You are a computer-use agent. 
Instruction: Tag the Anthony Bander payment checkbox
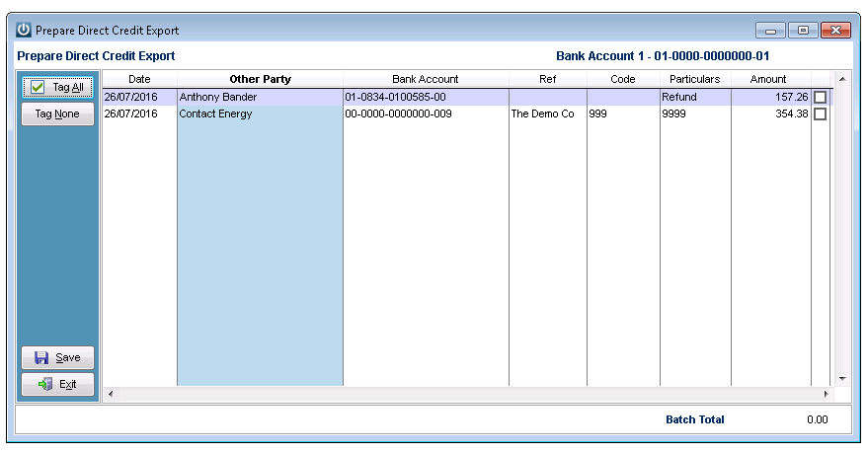[x=820, y=98]
